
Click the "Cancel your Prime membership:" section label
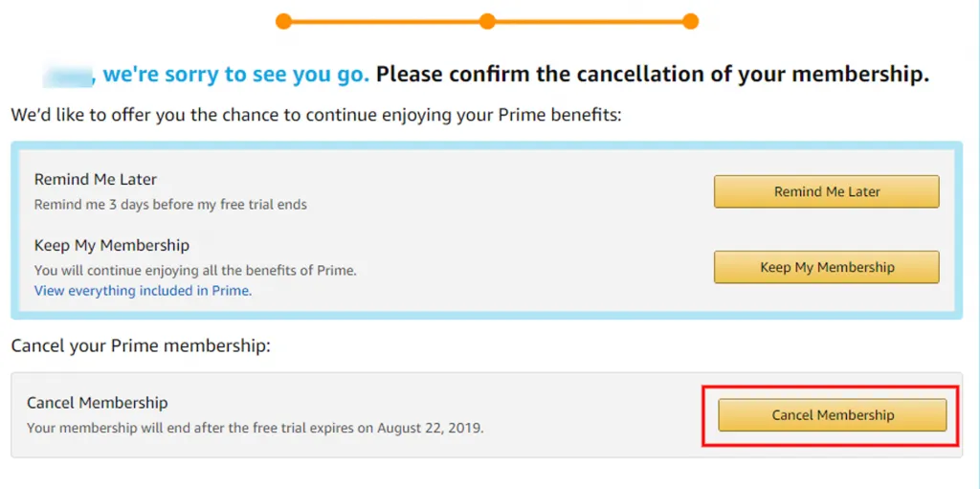coord(141,345)
